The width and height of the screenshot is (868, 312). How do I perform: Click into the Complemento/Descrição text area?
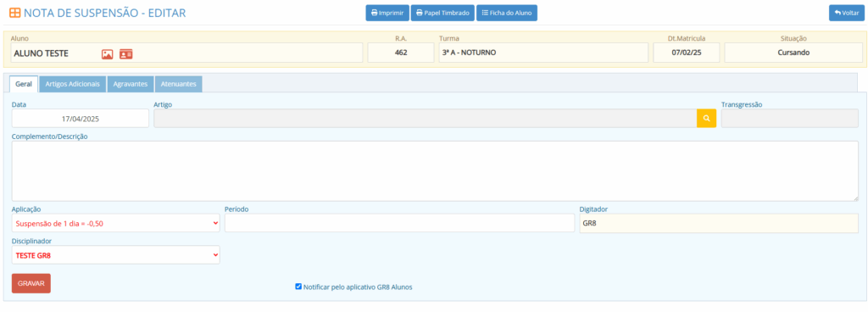coord(435,171)
